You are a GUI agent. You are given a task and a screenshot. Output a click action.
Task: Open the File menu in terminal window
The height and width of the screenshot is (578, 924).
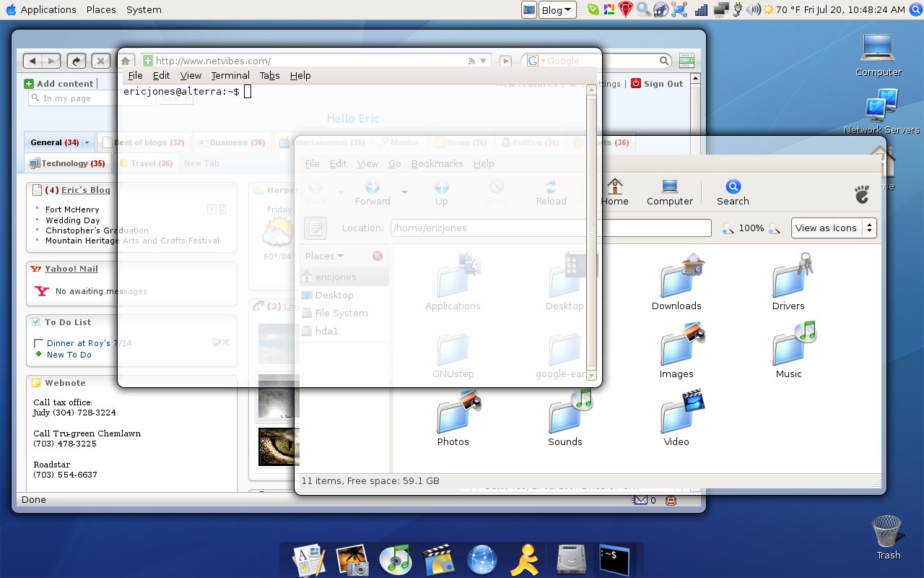coord(135,75)
